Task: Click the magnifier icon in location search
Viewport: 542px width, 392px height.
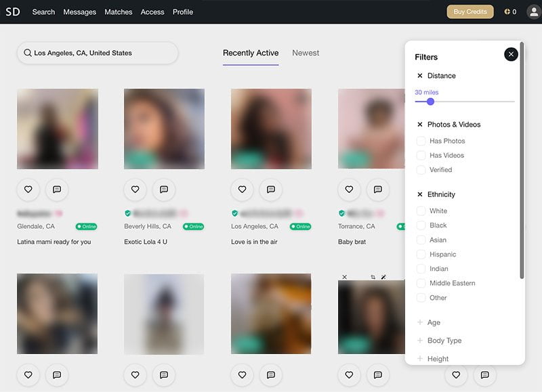Action: (x=28, y=53)
